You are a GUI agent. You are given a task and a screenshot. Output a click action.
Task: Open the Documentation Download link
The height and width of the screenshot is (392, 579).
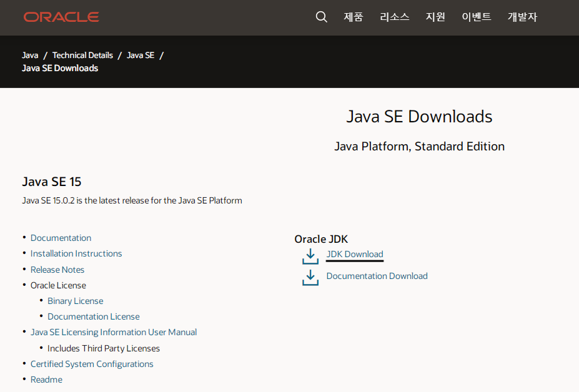377,276
